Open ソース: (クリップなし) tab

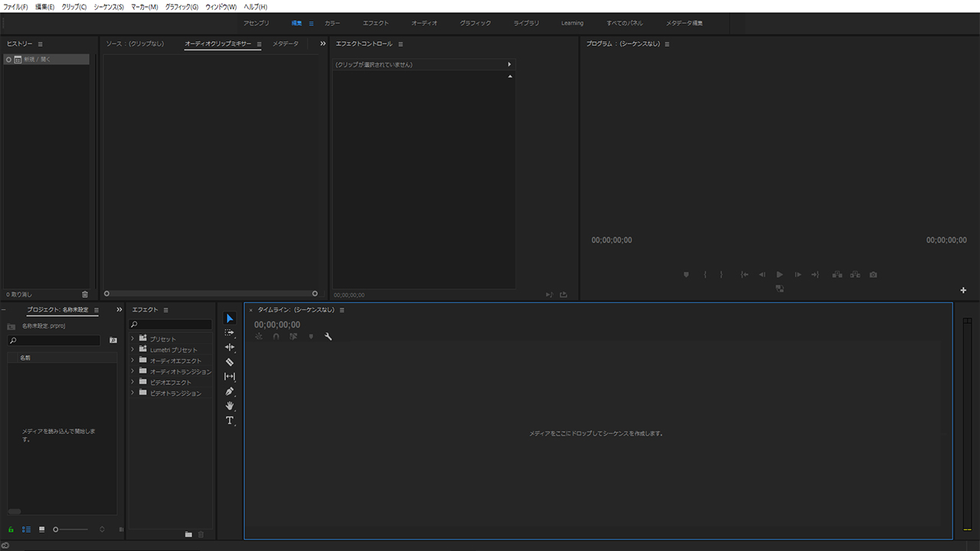click(x=135, y=44)
